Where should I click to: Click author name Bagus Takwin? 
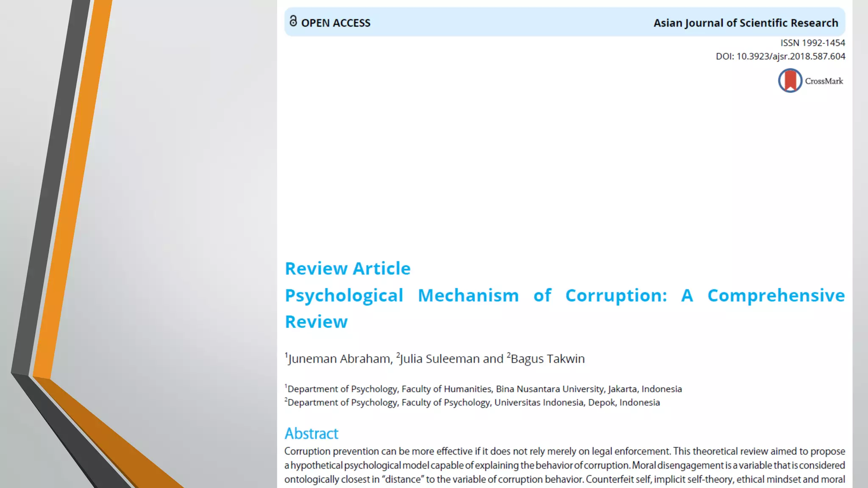tap(547, 359)
